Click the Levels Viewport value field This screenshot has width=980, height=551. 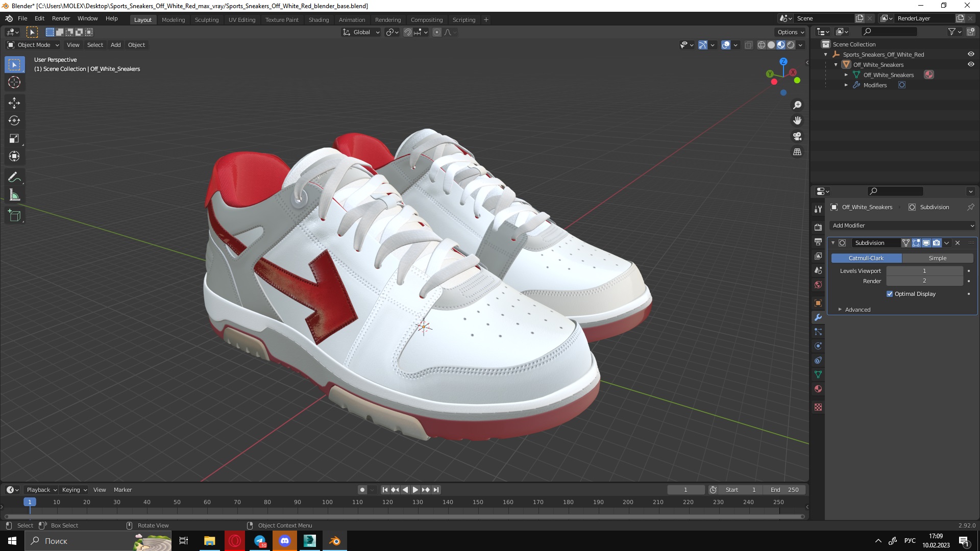coord(924,271)
